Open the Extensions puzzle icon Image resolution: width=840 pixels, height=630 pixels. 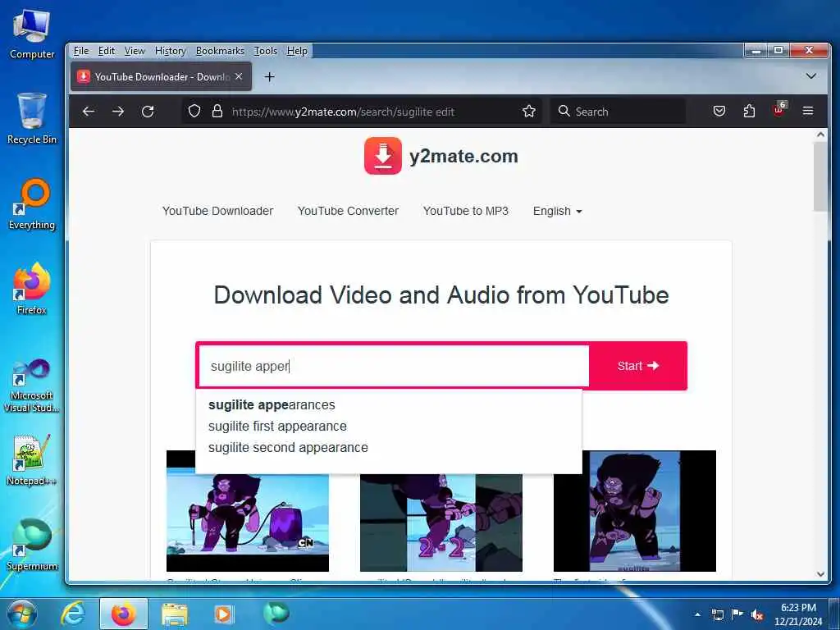(749, 112)
